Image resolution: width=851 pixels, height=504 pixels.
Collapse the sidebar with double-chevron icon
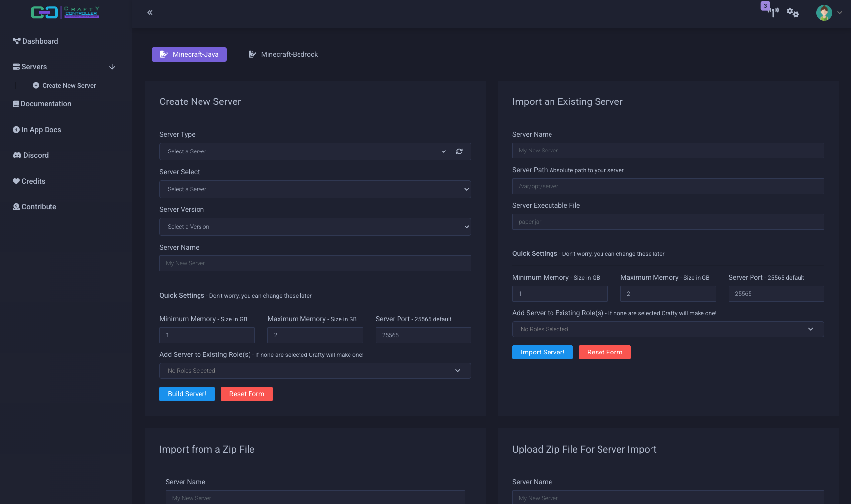(150, 13)
